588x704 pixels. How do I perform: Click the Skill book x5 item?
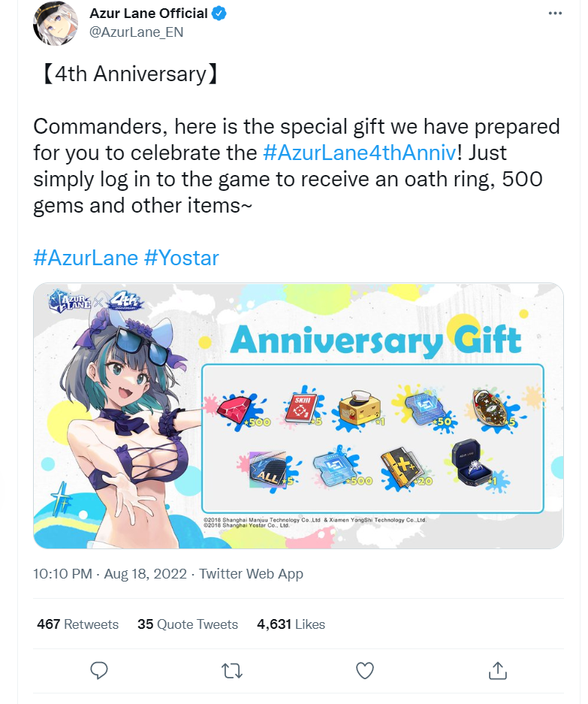(303, 406)
